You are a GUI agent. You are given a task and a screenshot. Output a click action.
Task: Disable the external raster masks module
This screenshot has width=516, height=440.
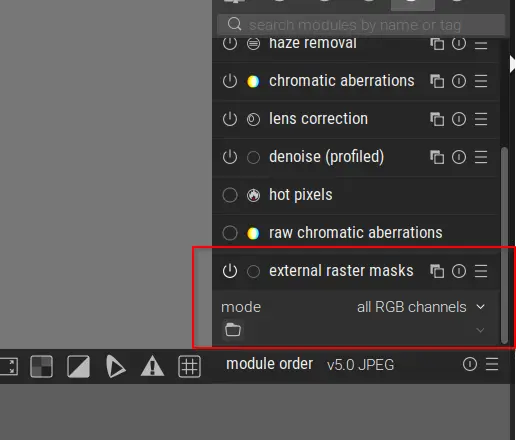click(x=230, y=271)
